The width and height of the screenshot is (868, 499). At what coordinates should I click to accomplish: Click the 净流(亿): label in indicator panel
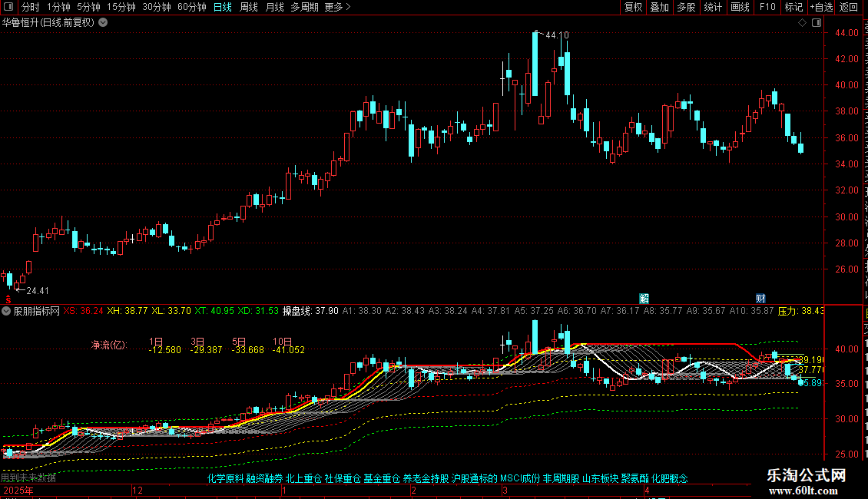tap(109, 345)
